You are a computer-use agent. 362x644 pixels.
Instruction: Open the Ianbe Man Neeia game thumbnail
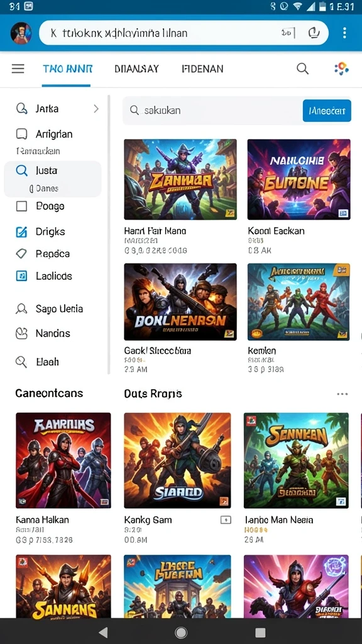coord(296,460)
